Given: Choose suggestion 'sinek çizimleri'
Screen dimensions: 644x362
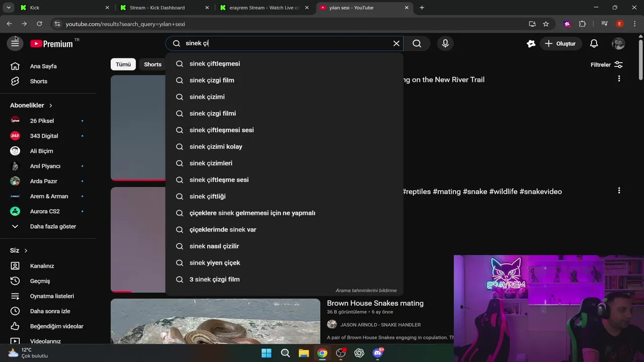Looking at the screenshot, I should (x=284, y=163).
